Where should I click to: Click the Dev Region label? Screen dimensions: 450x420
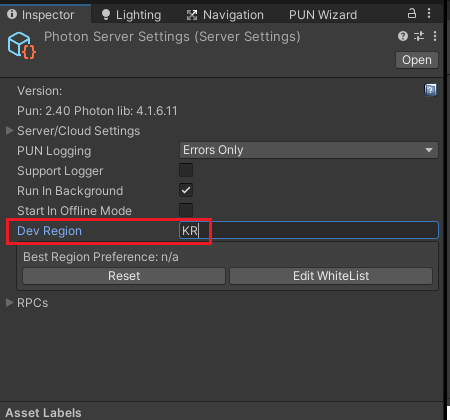[49, 231]
